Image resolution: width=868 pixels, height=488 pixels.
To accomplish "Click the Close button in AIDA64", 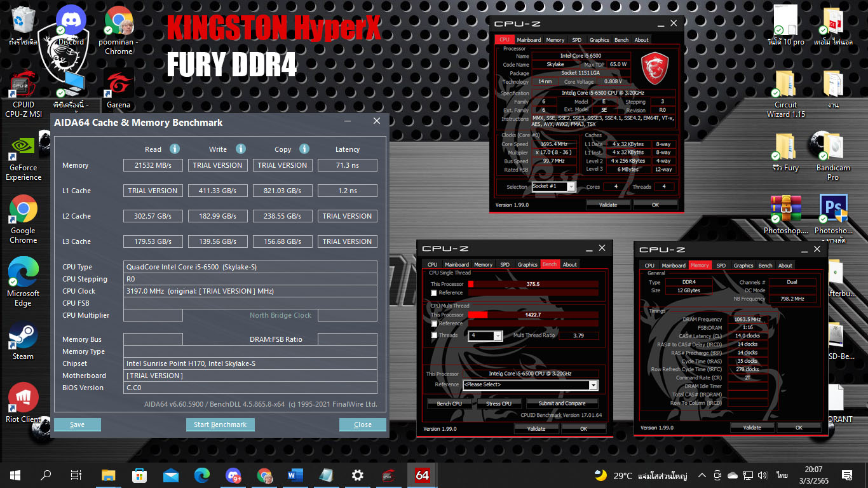I will [363, 424].
